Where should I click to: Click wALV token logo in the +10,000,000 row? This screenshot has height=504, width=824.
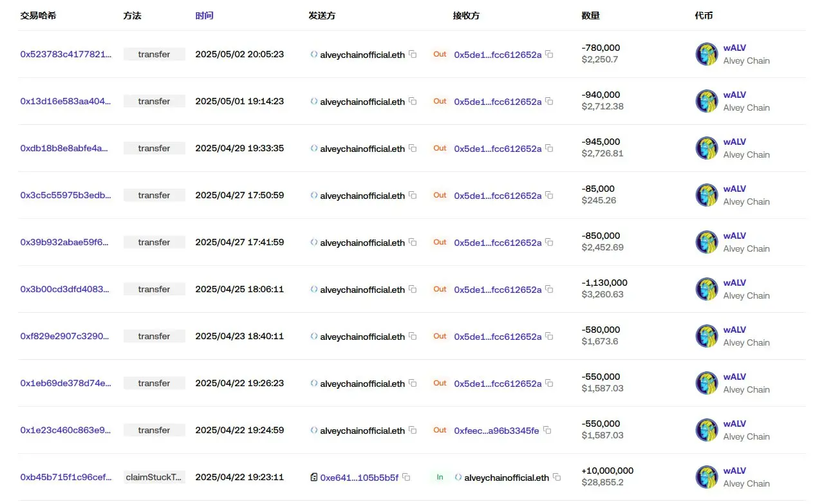707,477
